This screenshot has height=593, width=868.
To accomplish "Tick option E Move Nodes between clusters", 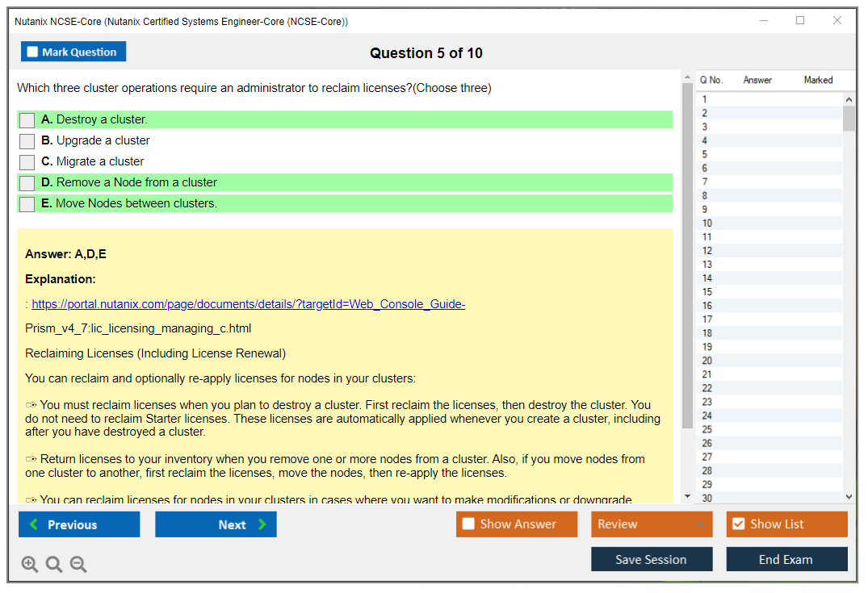I will pyautogui.click(x=27, y=204).
